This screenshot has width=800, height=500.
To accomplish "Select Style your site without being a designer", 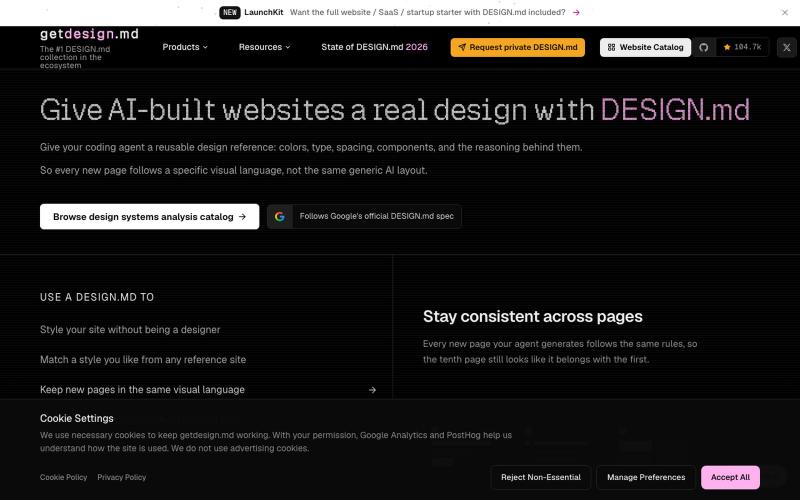I will [130, 330].
